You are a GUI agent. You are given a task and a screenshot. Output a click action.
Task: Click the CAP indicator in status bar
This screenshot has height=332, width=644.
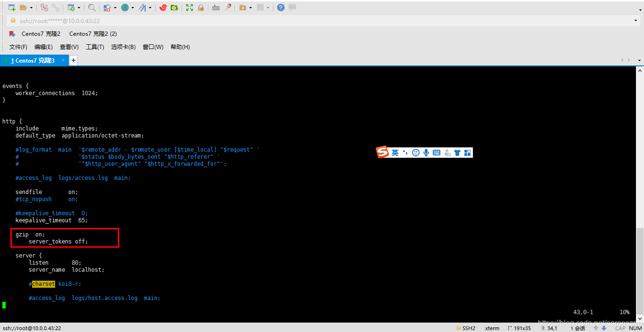(x=620, y=328)
